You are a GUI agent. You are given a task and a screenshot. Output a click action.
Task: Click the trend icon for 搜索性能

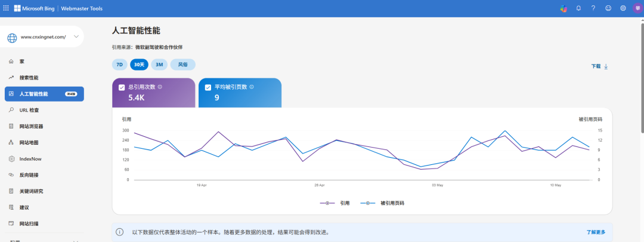coord(11,77)
